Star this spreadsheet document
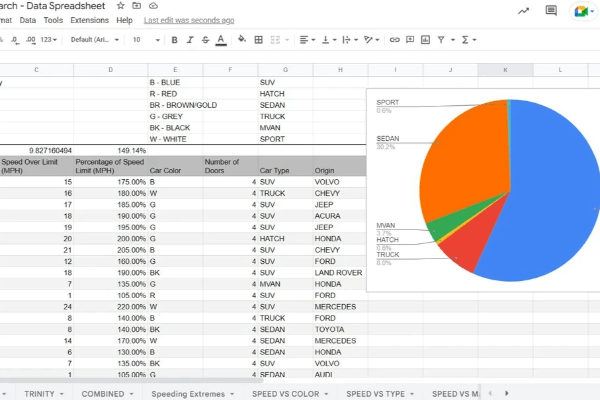600x400 pixels. (121, 6)
